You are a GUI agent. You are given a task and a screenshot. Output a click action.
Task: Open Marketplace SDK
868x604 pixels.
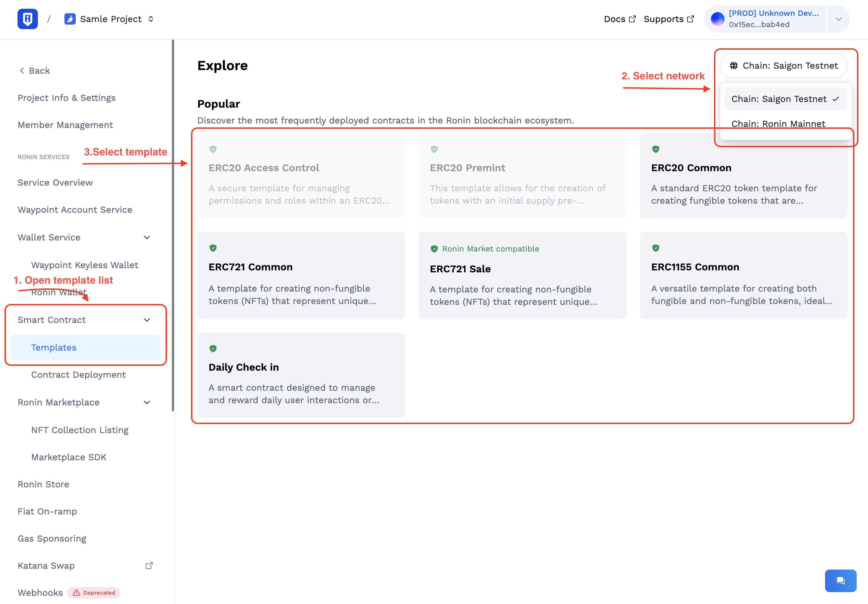(x=69, y=457)
